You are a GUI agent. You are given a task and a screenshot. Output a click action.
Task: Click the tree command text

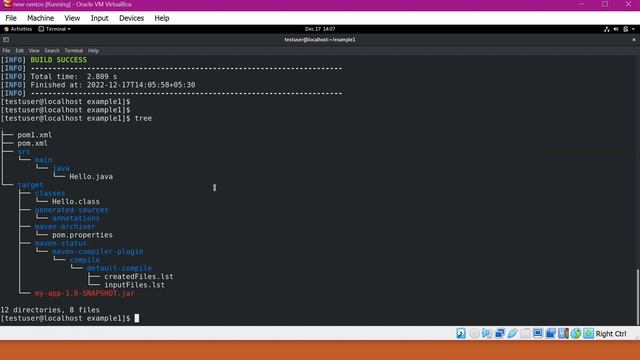pyautogui.click(x=143, y=118)
